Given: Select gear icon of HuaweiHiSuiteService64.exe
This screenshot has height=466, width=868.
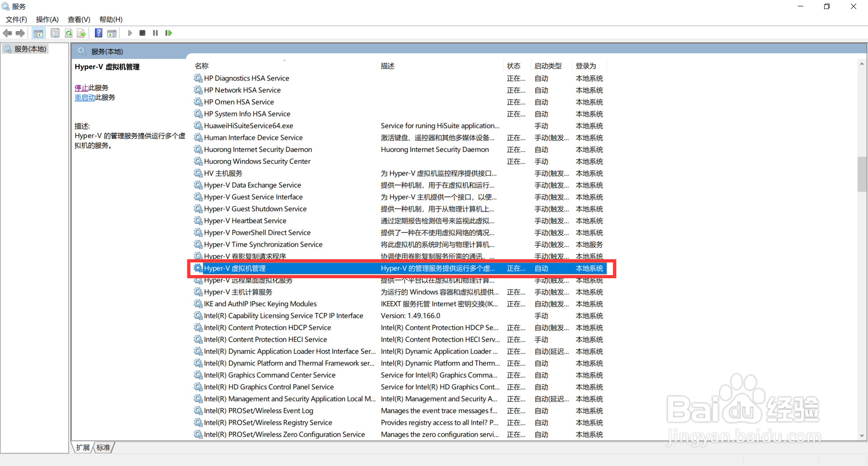Looking at the screenshot, I should click(x=198, y=125).
